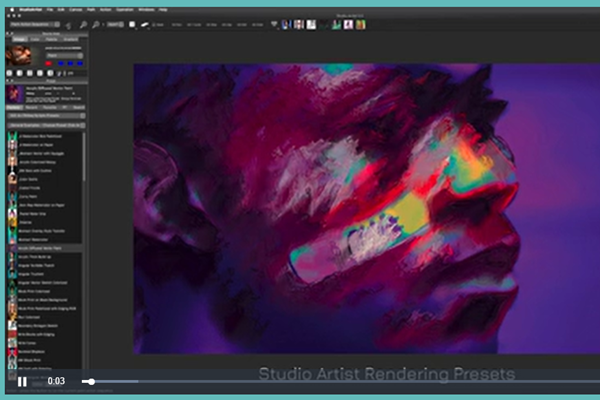Click the funnel-shaped icon in toolbar
The image size is (600, 400).
274,25
